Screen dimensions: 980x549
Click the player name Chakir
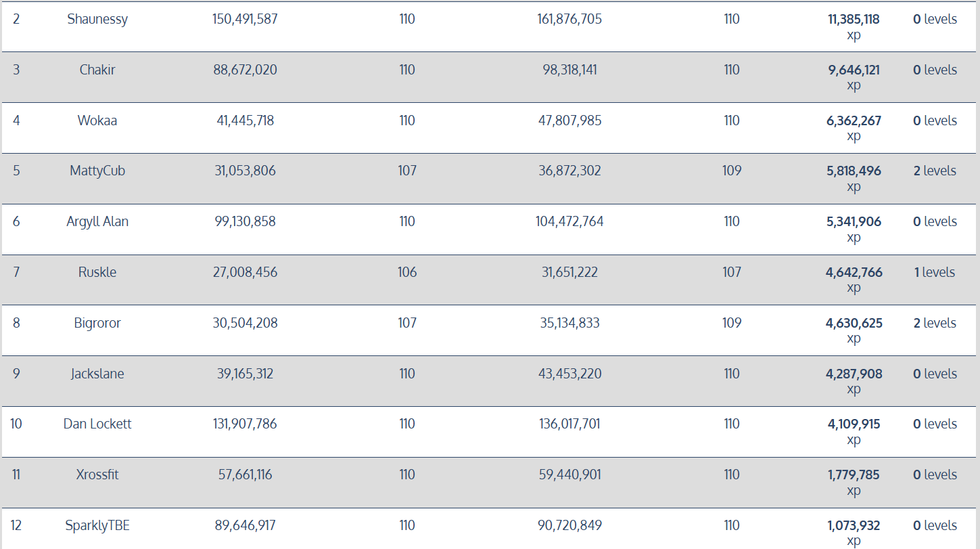coord(97,70)
